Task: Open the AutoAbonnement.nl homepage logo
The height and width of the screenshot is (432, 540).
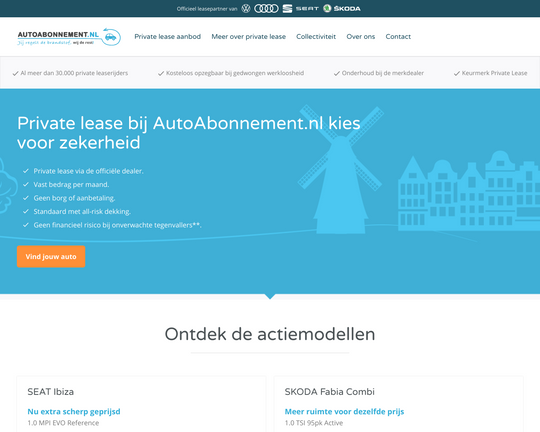Action: 69,37
